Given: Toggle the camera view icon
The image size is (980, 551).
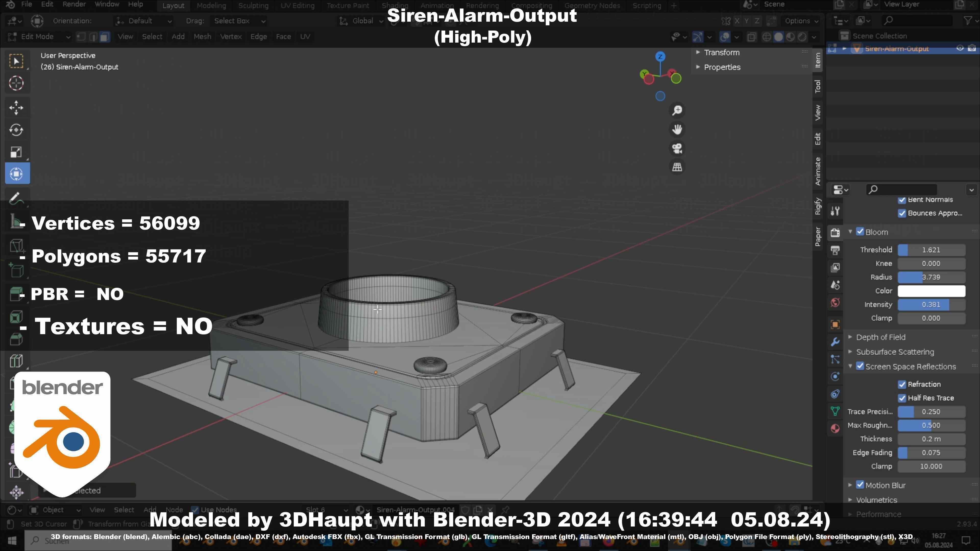Looking at the screenshot, I should (677, 148).
